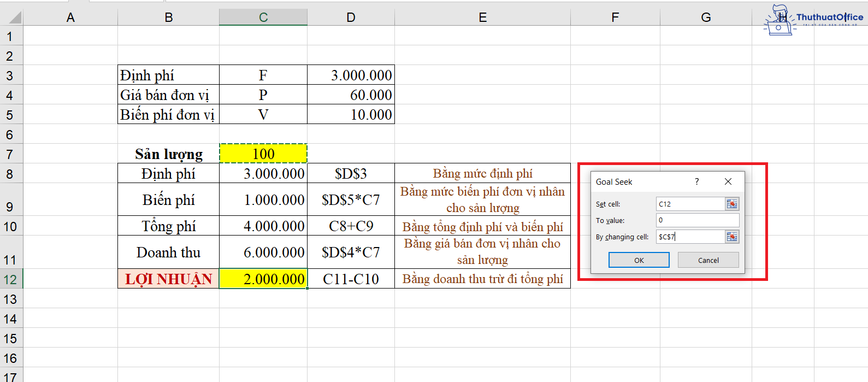Click formula text cell '$D$3'
Image resolution: width=868 pixels, height=382 pixels.
pos(351,174)
